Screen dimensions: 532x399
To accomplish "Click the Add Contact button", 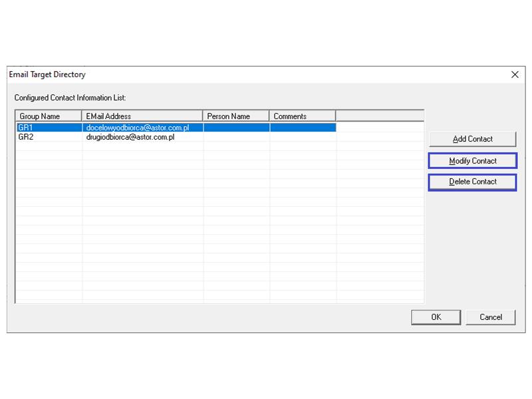I will pyautogui.click(x=472, y=139).
